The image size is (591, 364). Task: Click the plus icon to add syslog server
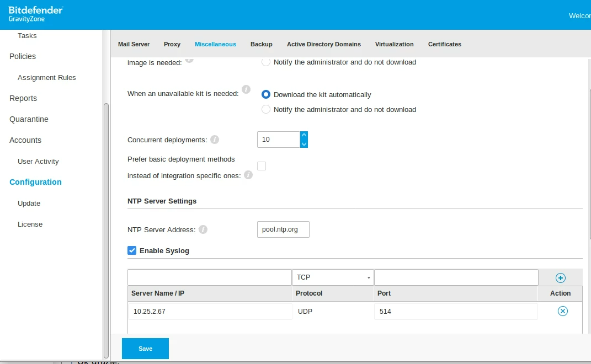560,277
